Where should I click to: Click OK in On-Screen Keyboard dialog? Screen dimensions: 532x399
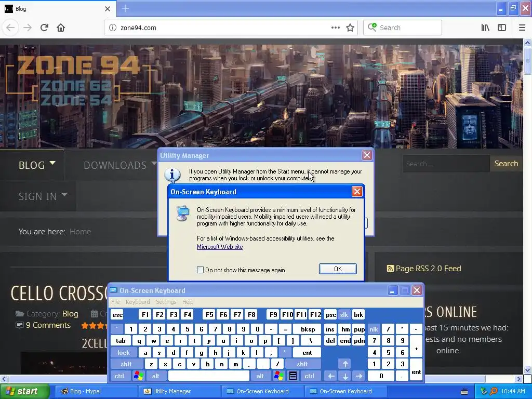[338, 269]
